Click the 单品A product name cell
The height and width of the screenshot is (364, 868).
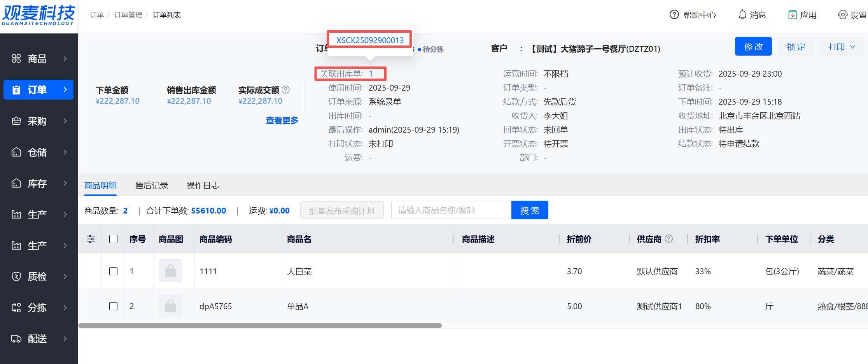point(298,306)
